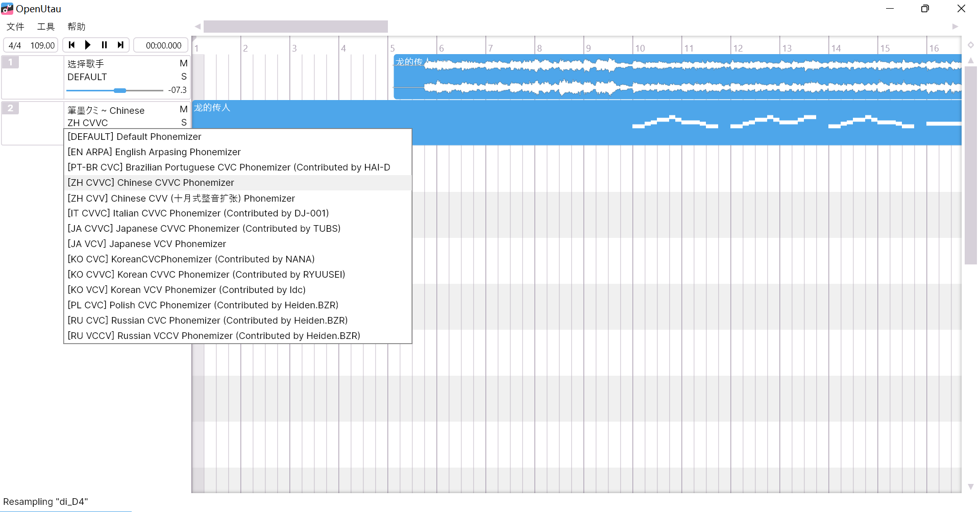The width and height of the screenshot is (980, 512).
Task: Click bar 13 on the timeline ruler
Action: pos(787,48)
